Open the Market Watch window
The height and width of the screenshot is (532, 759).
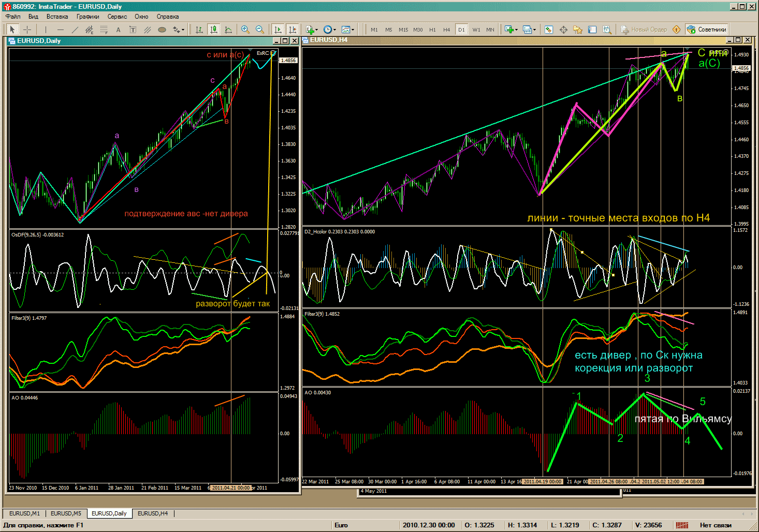(x=549, y=29)
